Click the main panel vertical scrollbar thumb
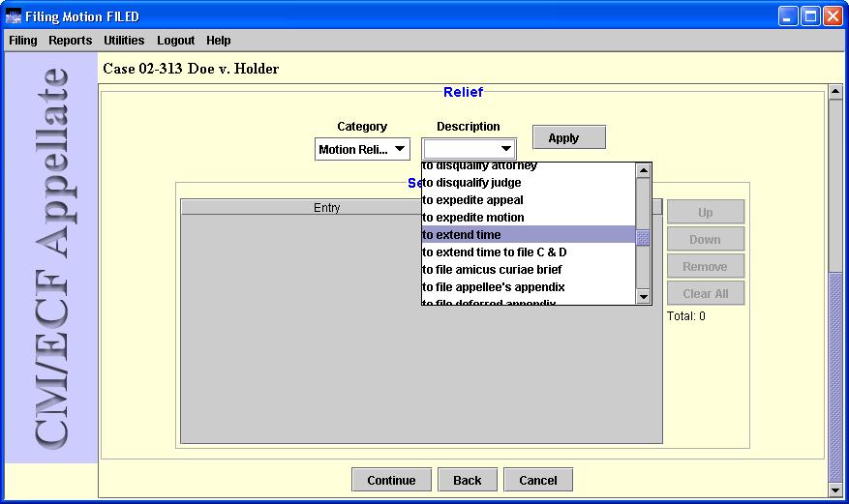The image size is (849, 504). click(835, 376)
